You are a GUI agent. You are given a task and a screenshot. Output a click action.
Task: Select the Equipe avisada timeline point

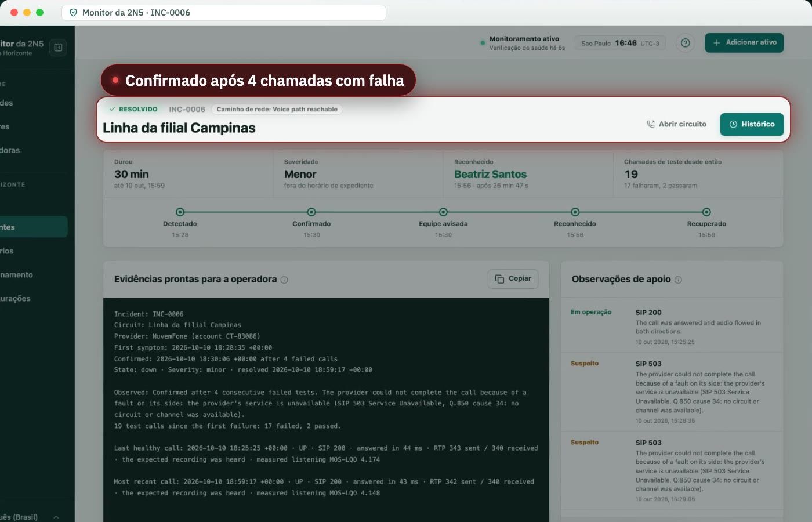tap(443, 212)
